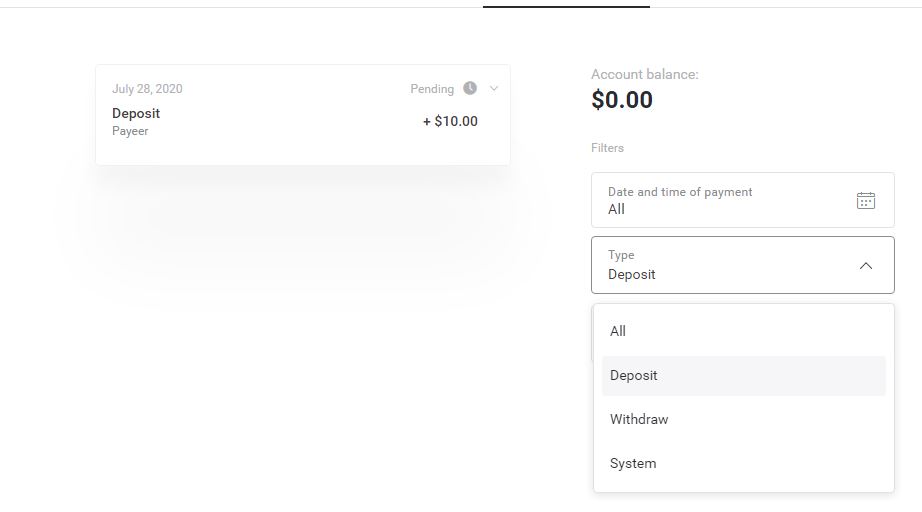The width and height of the screenshot is (922, 512).
Task: Choose the All option in Type list
Action: [x=618, y=331]
